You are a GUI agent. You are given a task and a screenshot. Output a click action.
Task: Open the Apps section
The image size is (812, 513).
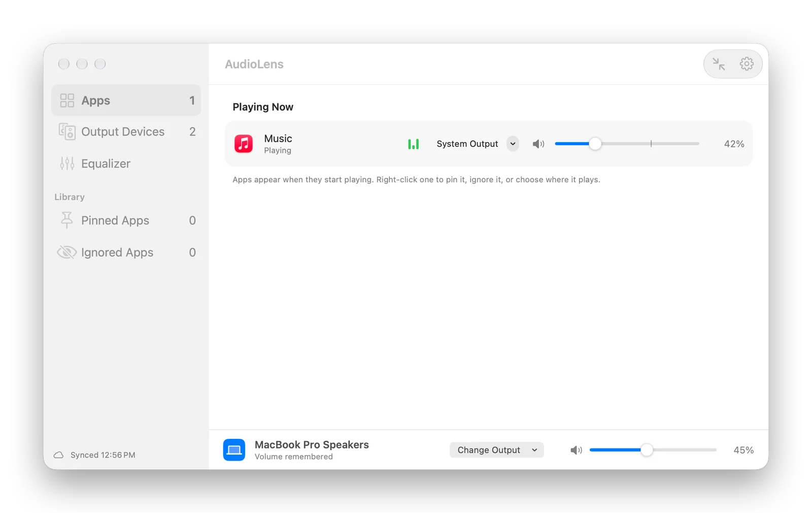pyautogui.click(x=126, y=101)
